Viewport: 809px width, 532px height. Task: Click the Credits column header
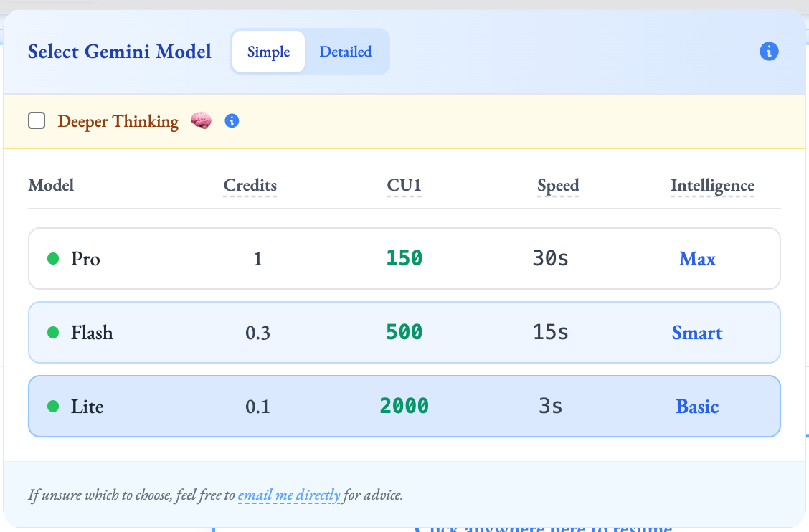point(250,185)
